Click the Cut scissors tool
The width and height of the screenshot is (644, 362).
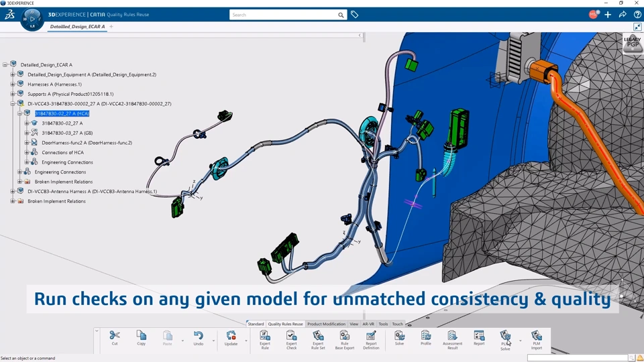pos(115,336)
